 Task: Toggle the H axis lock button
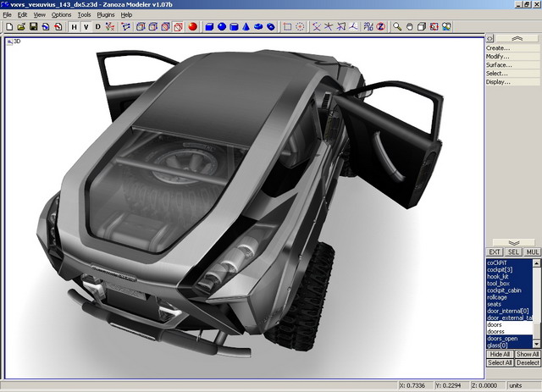(74, 26)
